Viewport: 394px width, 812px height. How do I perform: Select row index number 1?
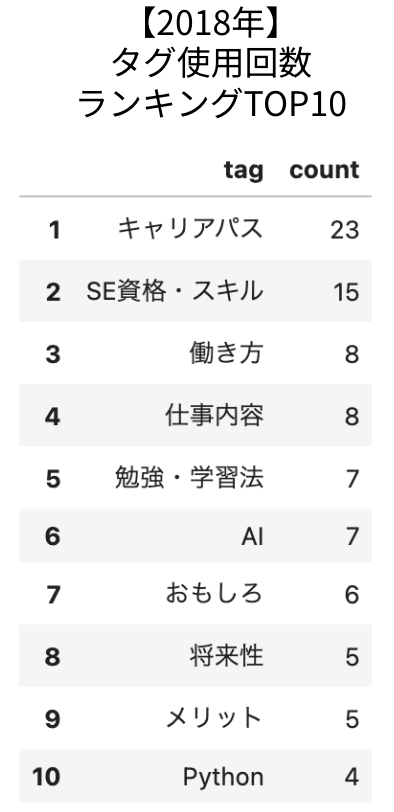click(x=54, y=229)
